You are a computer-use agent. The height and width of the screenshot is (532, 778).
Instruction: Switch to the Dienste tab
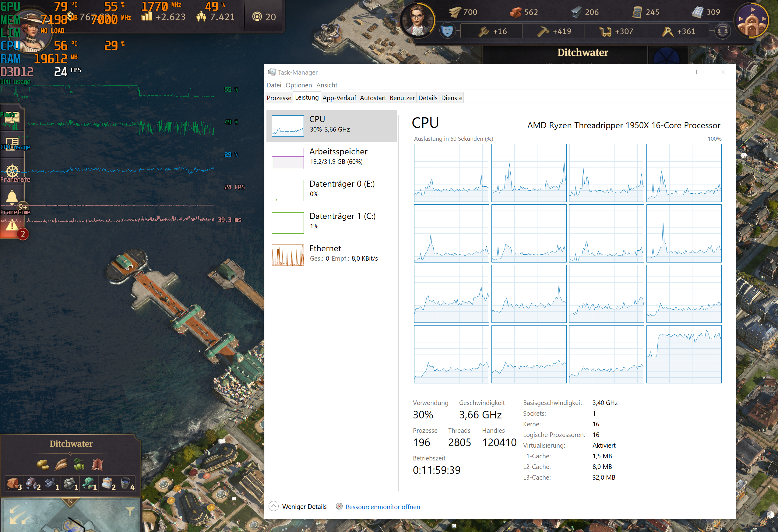[451, 98]
